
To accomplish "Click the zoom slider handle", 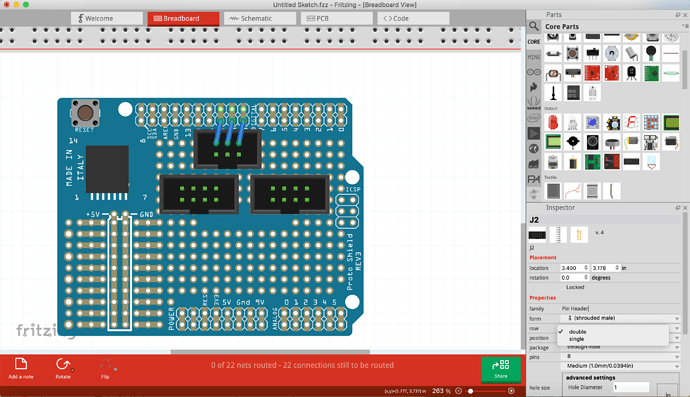I will [470, 391].
